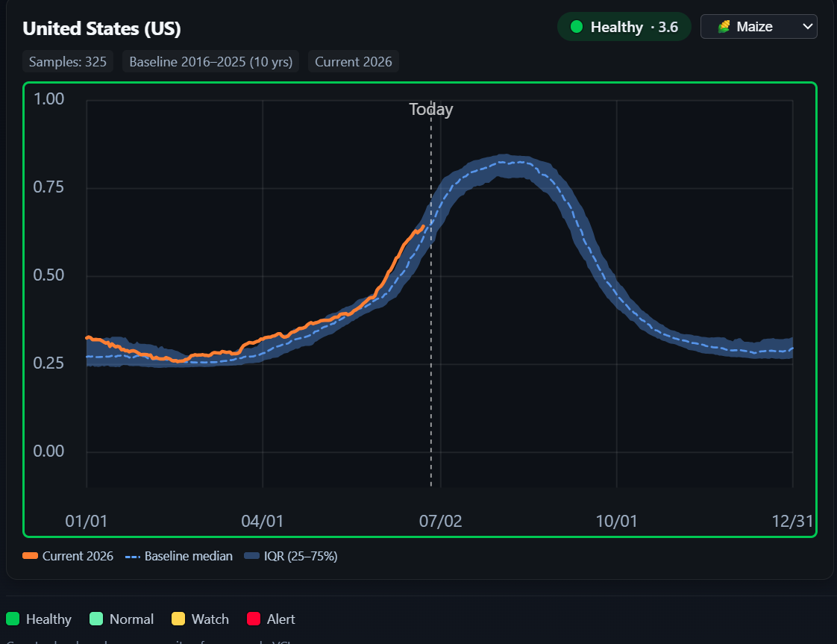The height and width of the screenshot is (644, 837).
Task: Click the Today marker on the chart
Action: [430, 110]
